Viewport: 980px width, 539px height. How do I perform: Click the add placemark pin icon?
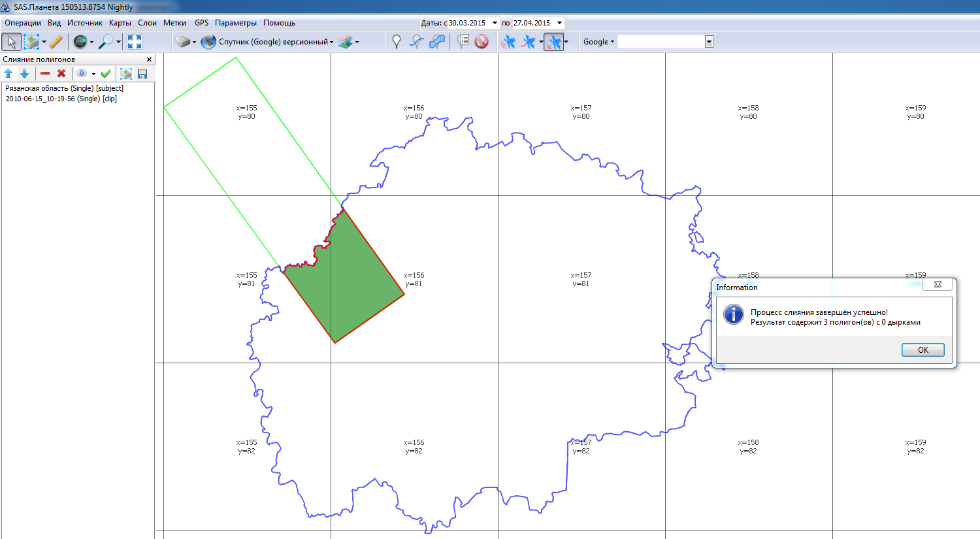tap(396, 42)
